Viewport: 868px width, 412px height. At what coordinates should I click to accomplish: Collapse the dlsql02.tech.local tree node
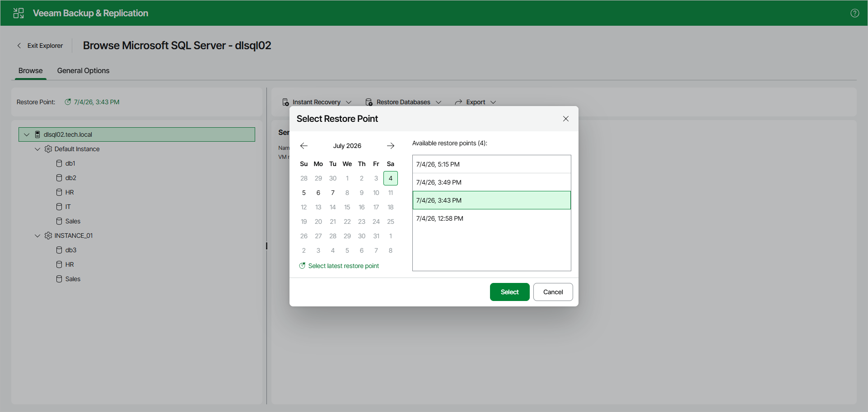coord(27,134)
